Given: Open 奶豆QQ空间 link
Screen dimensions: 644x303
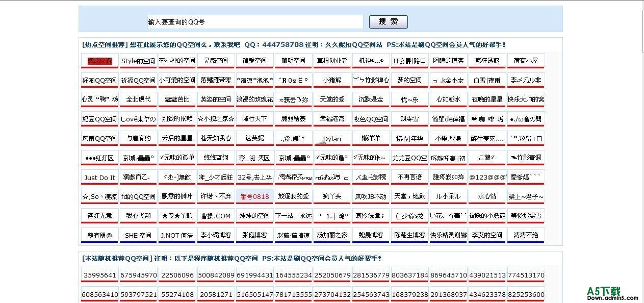Looking at the screenshot, I should [99, 119].
